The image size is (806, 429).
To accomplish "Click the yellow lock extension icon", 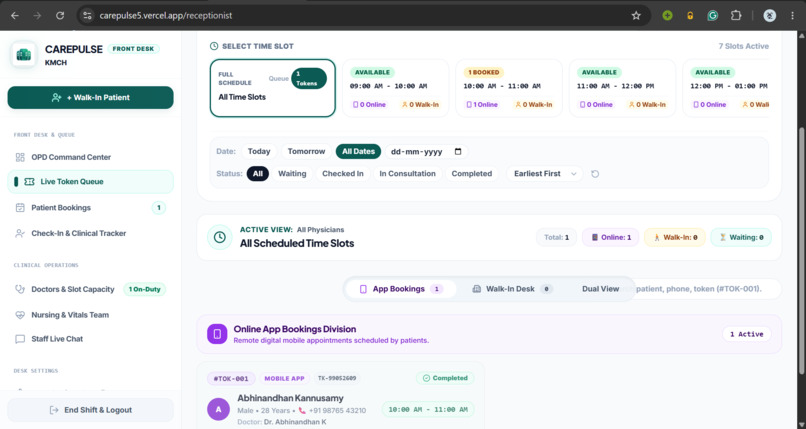I will (x=690, y=15).
